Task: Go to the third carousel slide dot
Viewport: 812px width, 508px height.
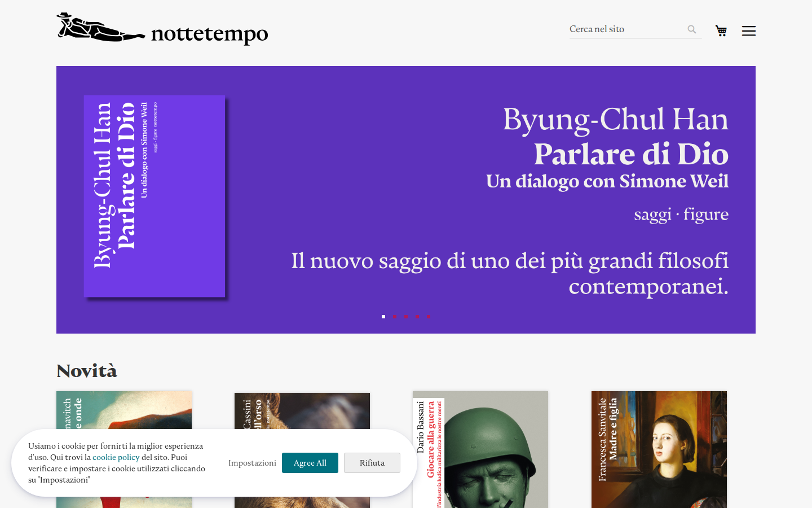Action: tap(406, 317)
